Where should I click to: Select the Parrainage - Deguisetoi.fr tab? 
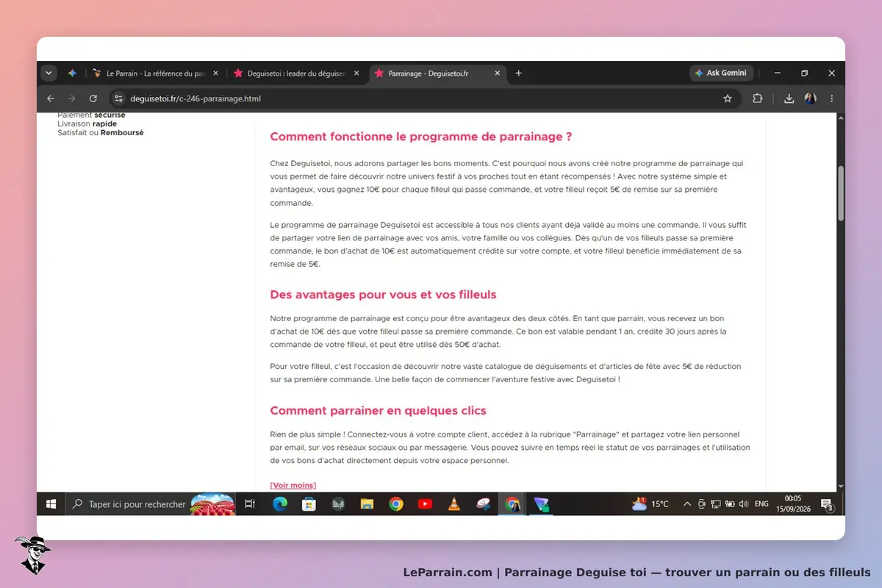[437, 73]
